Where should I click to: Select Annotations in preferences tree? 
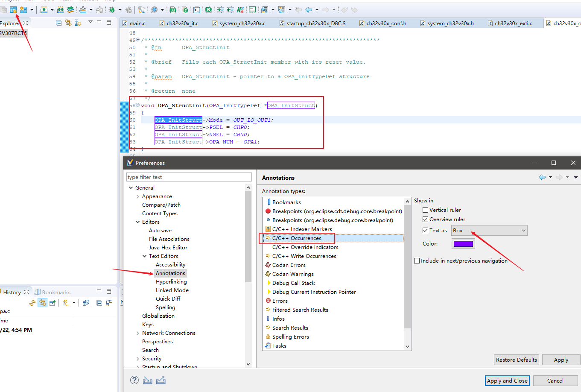[x=170, y=273]
